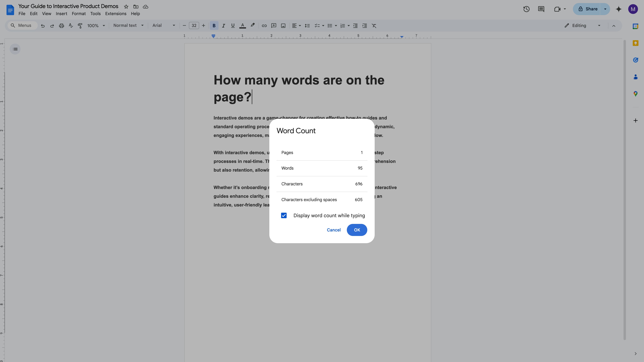Click the Checklist icon

click(x=317, y=26)
